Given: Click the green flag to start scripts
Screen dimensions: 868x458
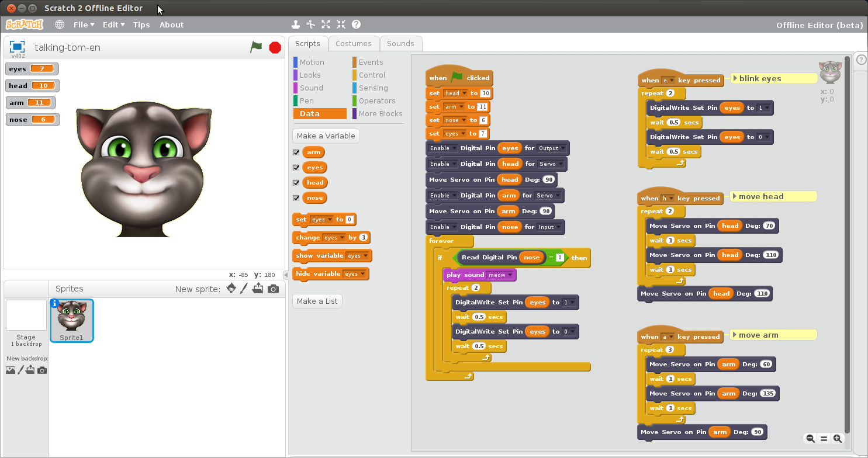Looking at the screenshot, I should [x=256, y=47].
